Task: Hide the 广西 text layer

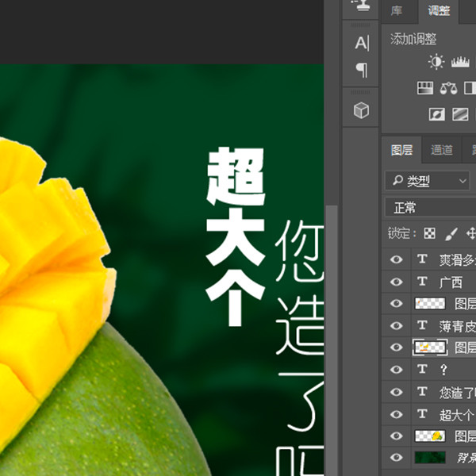Action: point(396,282)
